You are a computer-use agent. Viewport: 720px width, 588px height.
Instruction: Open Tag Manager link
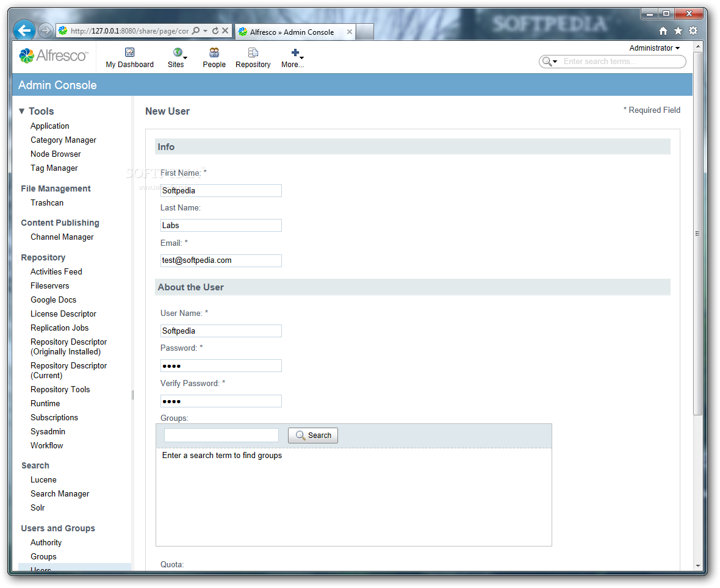pyautogui.click(x=54, y=168)
